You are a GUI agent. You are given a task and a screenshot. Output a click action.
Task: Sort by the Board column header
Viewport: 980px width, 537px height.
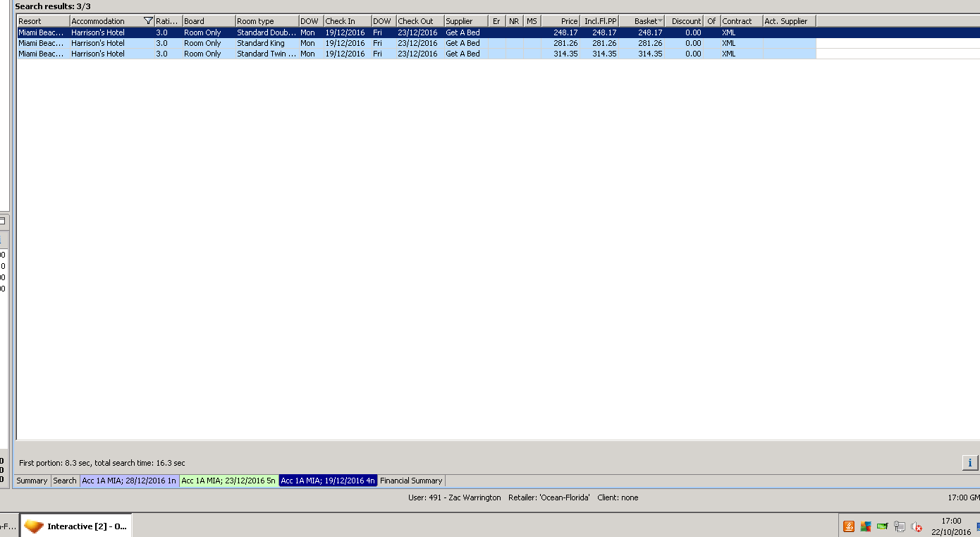click(x=209, y=21)
